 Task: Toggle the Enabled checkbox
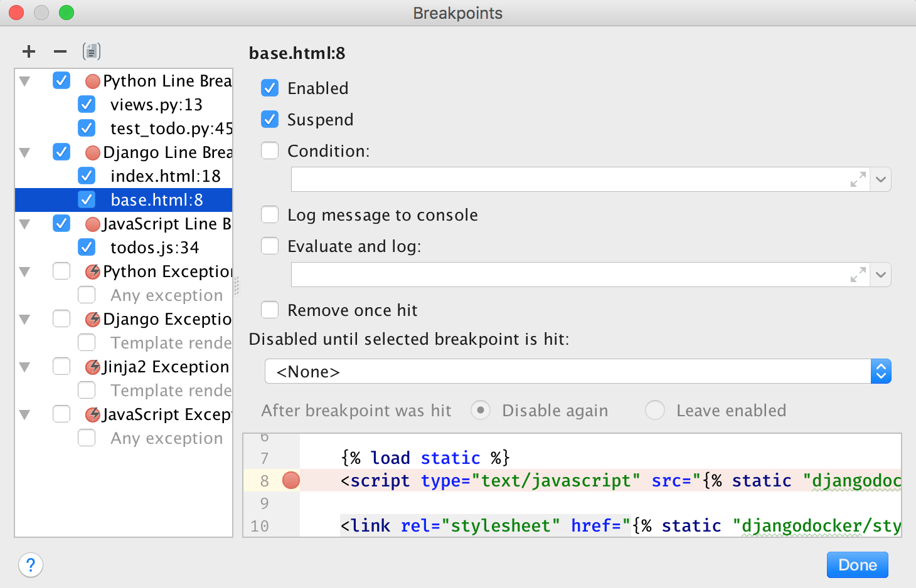click(x=270, y=88)
